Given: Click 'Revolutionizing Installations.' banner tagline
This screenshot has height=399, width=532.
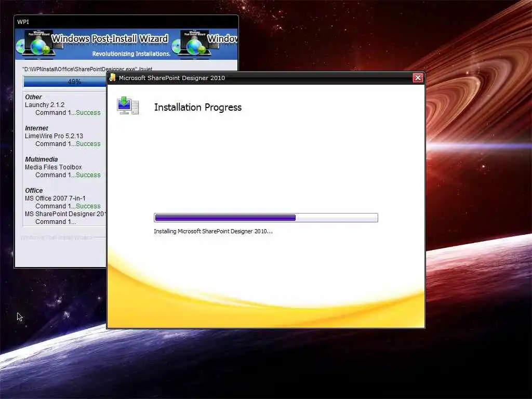Looking at the screenshot, I should pyautogui.click(x=131, y=54).
